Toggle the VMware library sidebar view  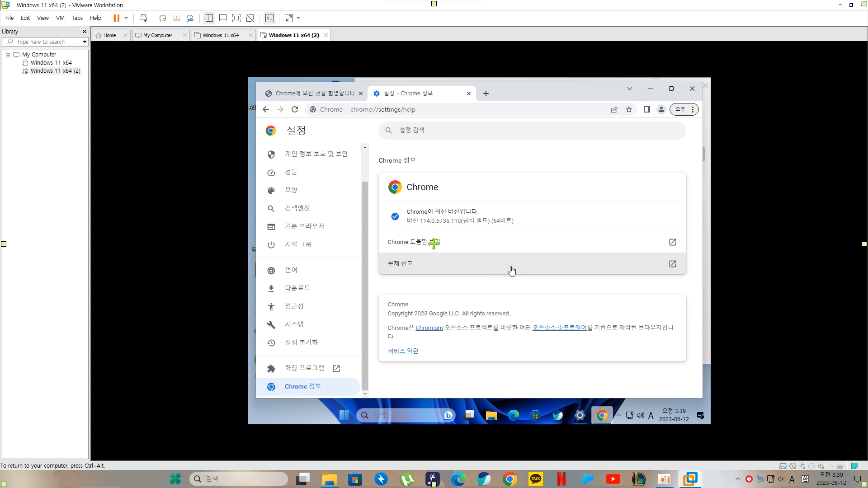209,18
